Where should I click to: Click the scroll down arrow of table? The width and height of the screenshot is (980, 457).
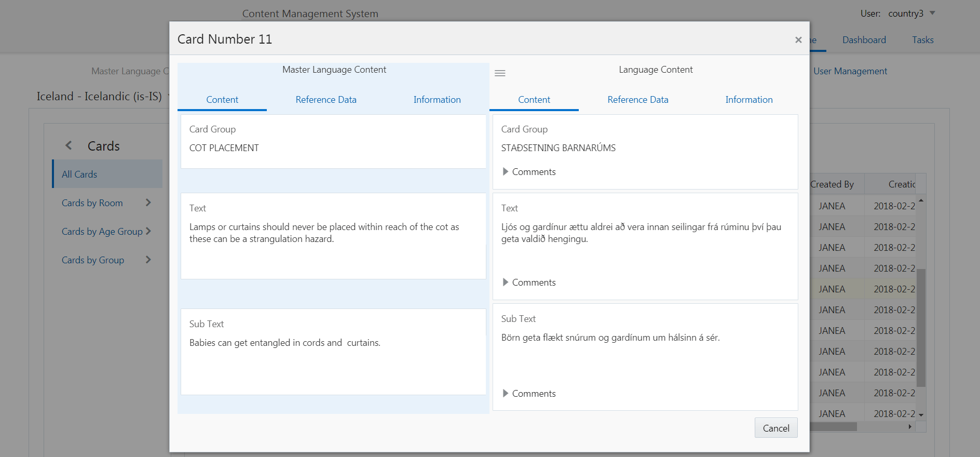(x=921, y=415)
